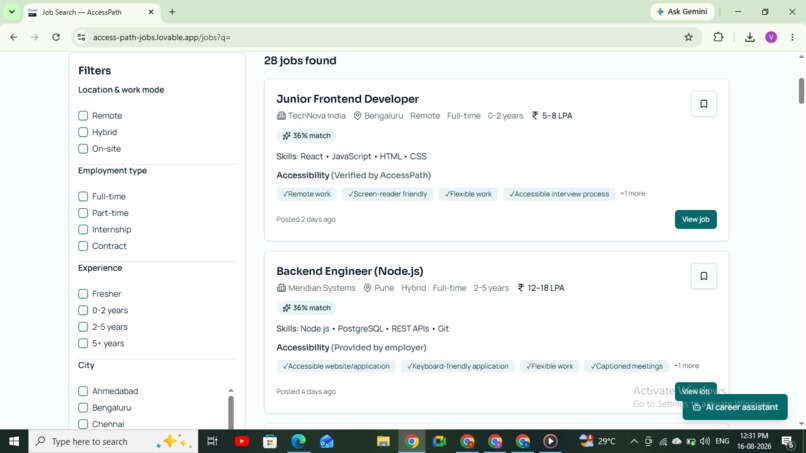The width and height of the screenshot is (806, 453).
Task: Click the page vertical scrollbar thumb
Action: 801,90
